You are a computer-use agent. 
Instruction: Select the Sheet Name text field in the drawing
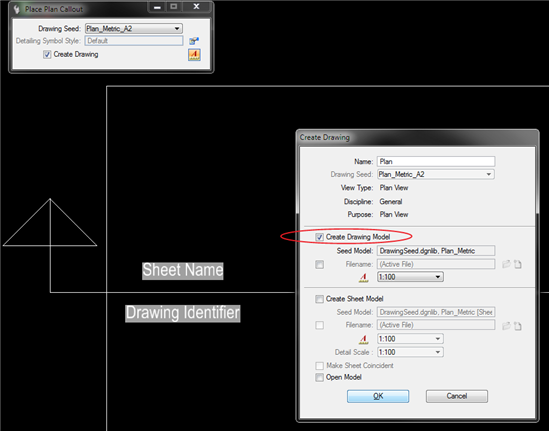183,271
